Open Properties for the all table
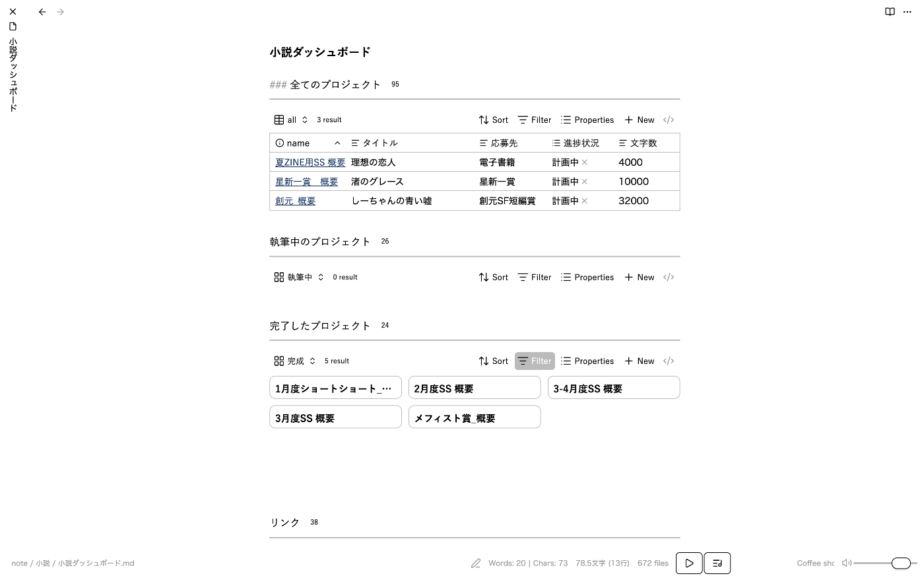The width and height of the screenshot is (924, 578). click(x=587, y=120)
